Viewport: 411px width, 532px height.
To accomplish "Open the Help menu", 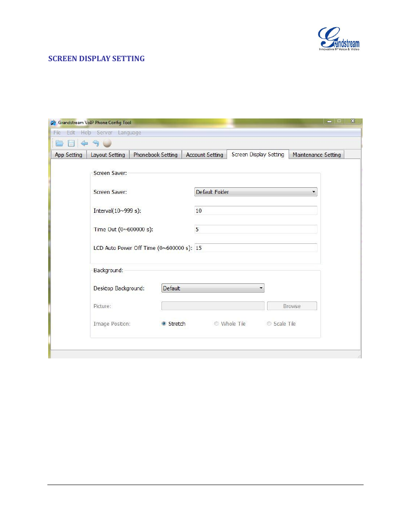I will (x=86, y=133).
